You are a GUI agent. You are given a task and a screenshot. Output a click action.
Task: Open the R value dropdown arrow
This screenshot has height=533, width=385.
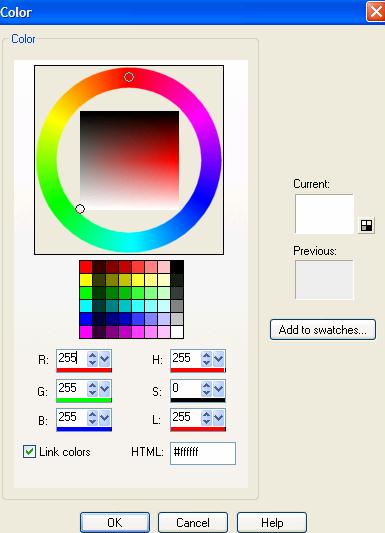[104, 358]
